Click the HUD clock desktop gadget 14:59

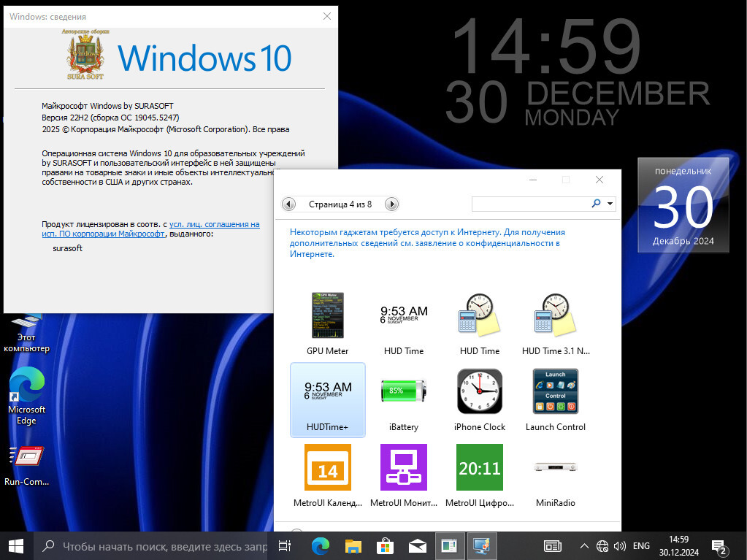click(x=578, y=72)
